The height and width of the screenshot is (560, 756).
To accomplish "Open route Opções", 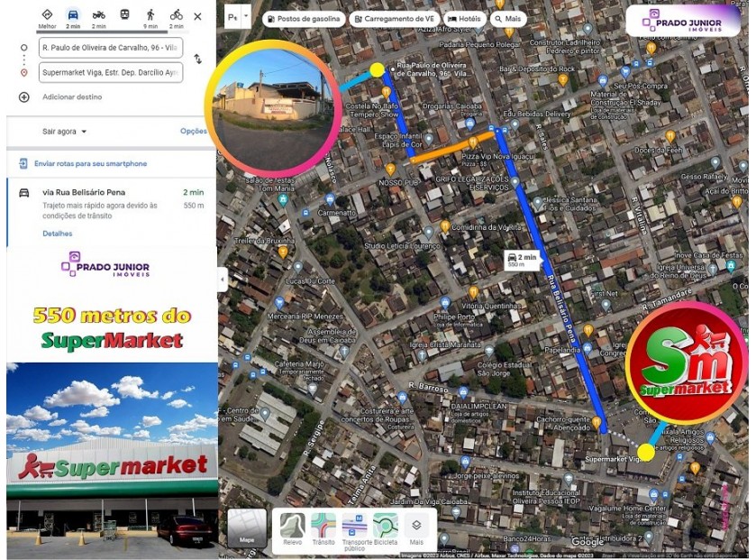I will [194, 131].
